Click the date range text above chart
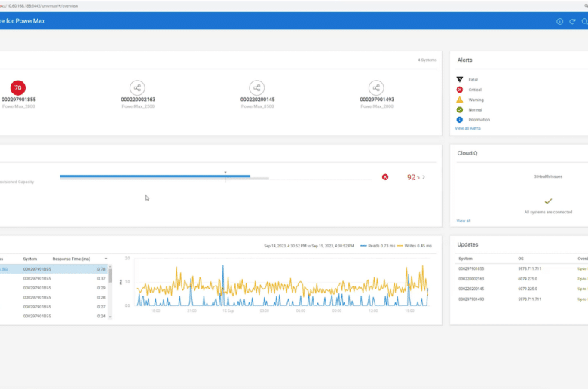This screenshot has width=588, height=389. (x=308, y=246)
